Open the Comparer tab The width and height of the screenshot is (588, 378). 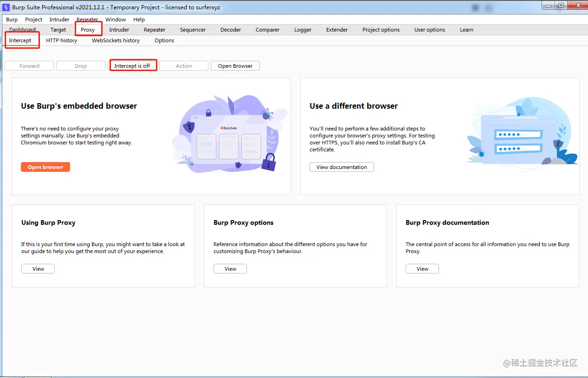267,30
